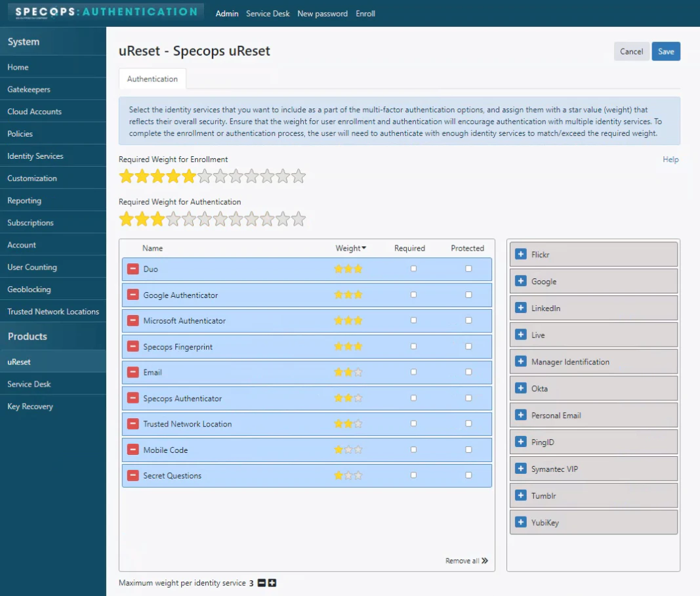Select Admin in the top navigation
The height and width of the screenshot is (596, 700).
[x=227, y=13]
